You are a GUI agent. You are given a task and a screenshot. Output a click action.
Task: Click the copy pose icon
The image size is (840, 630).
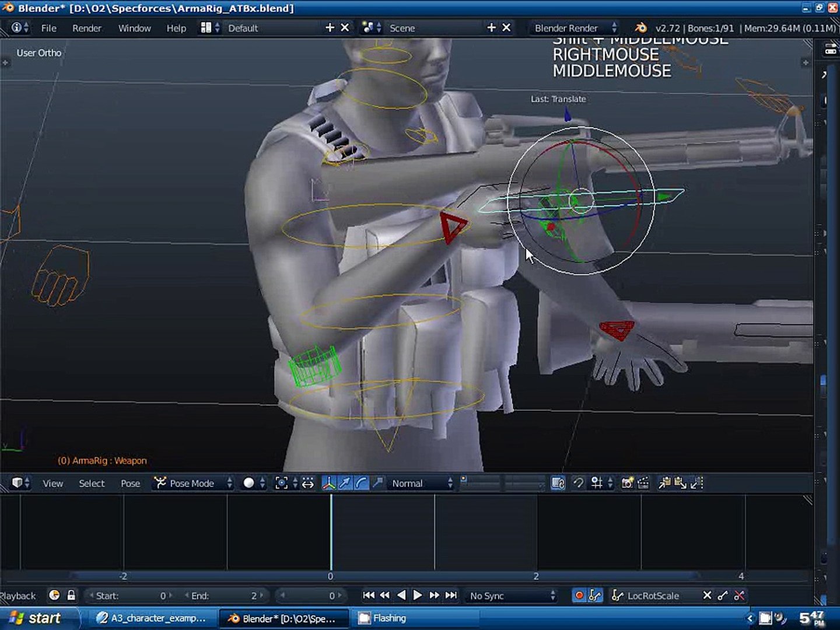point(664,483)
